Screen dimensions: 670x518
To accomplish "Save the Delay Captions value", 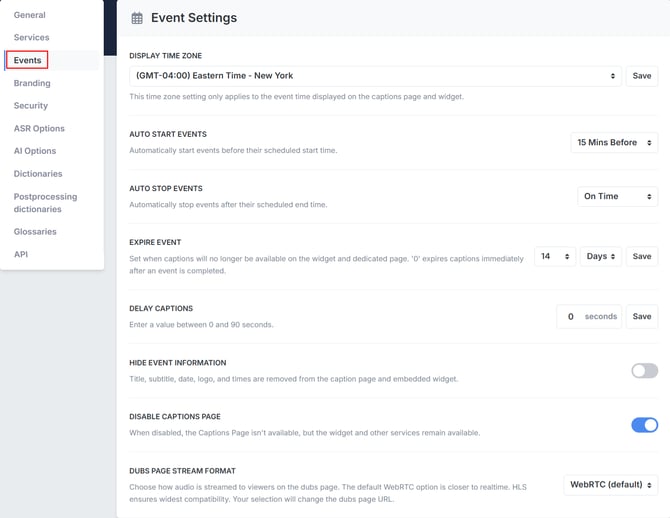I will [642, 317].
